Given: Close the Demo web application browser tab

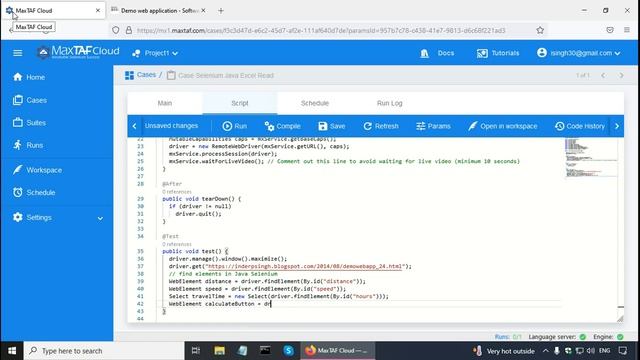Looking at the screenshot, I should pos(203,11).
